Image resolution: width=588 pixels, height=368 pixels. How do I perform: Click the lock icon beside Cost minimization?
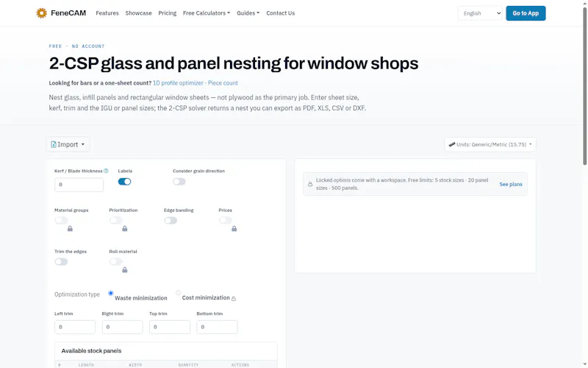pos(234,299)
